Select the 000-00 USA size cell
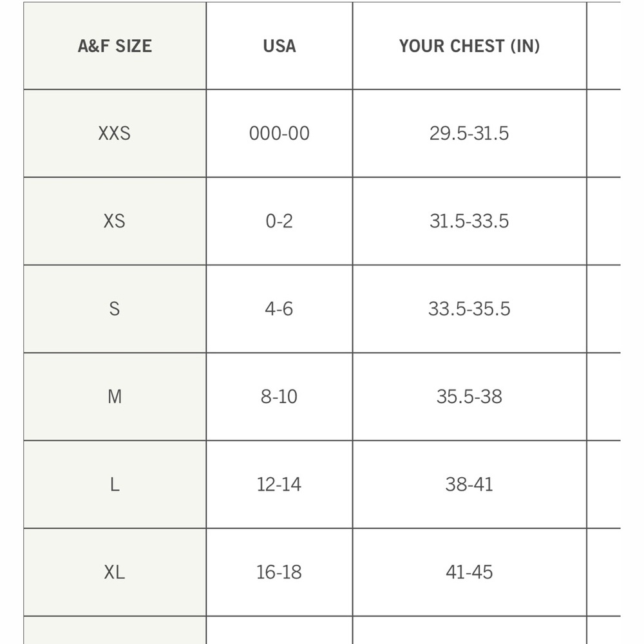This screenshot has width=644, height=644. click(279, 133)
